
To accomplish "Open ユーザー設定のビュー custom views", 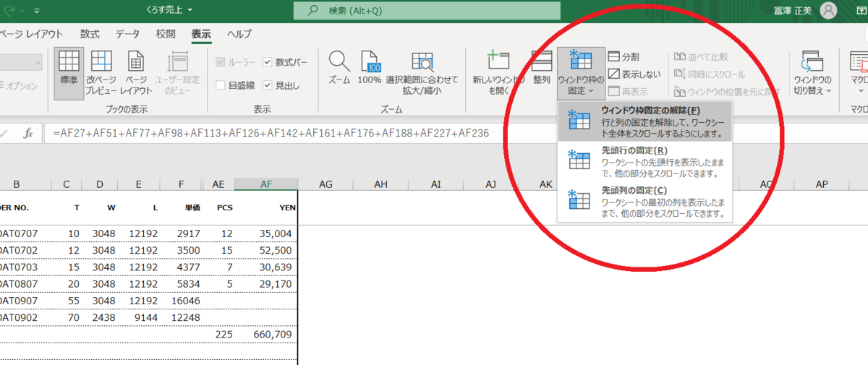I will (x=176, y=73).
